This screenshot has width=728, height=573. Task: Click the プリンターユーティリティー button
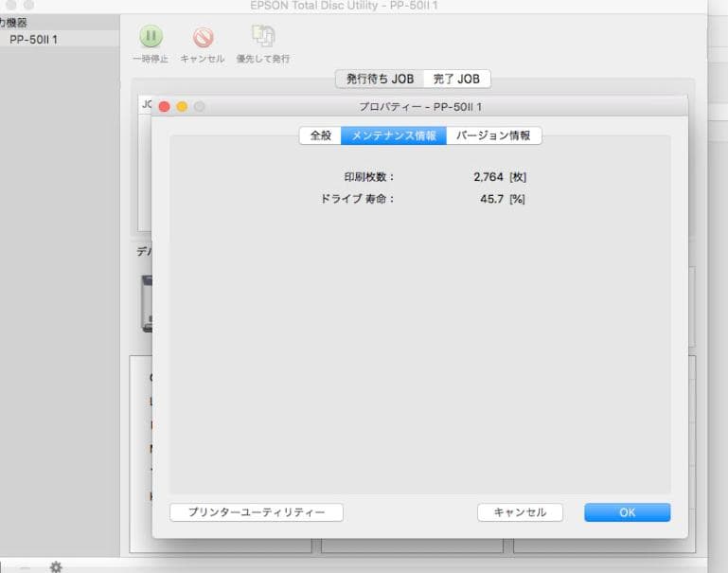(x=257, y=512)
